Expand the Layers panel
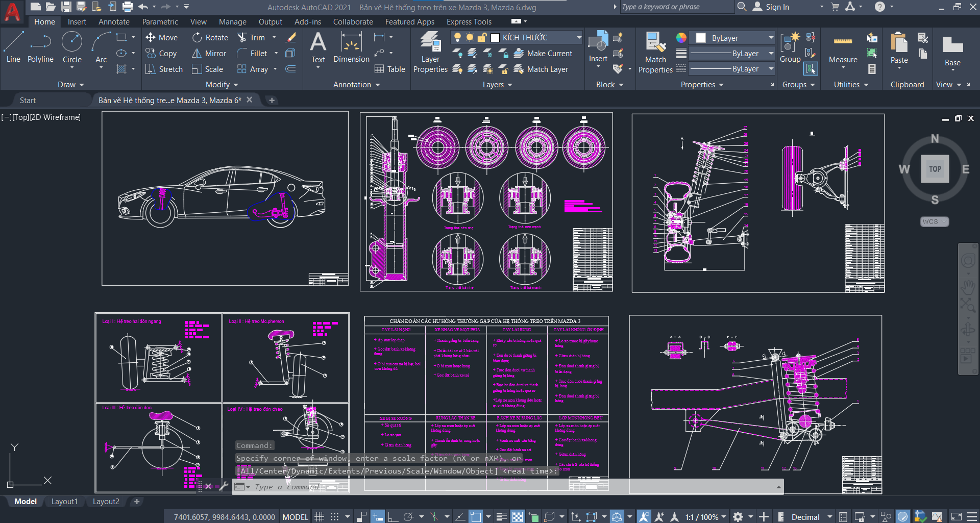The height and width of the screenshot is (523, 980). (x=497, y=85)
